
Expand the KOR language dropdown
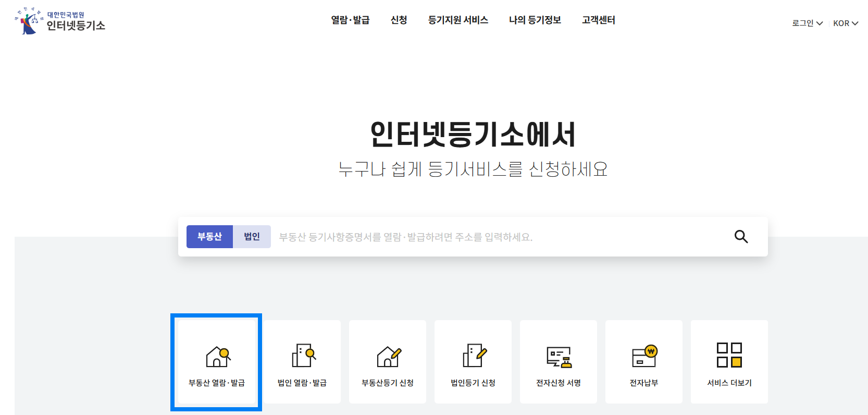pyautogui.click(x=845, y=23)
